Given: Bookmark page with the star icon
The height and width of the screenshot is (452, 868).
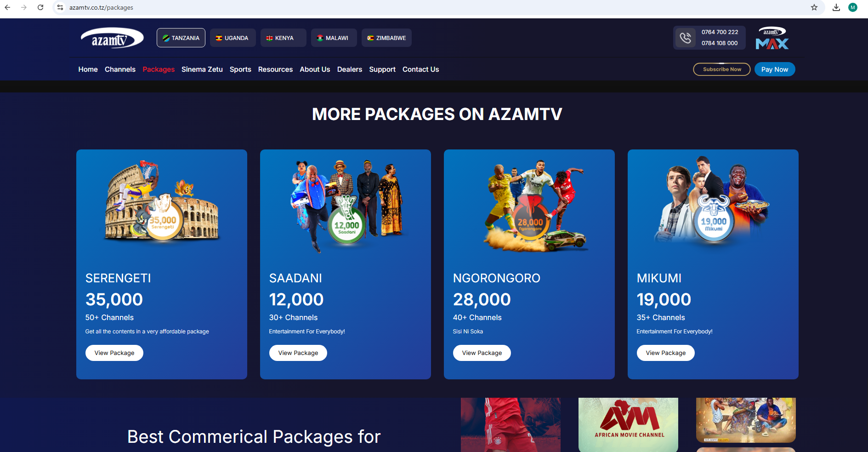Looking at the screenshot, I should [x=814, y=7].
